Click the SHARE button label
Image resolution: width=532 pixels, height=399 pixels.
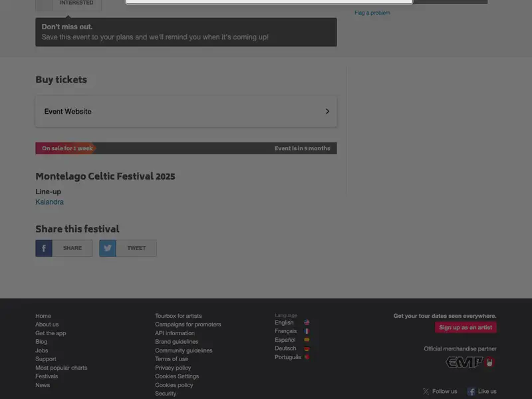pyautogui.click(x=72, y=248)
